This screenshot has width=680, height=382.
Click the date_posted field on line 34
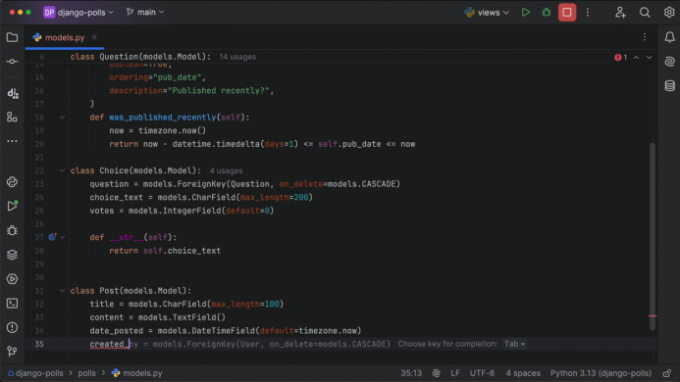[116, 331]
